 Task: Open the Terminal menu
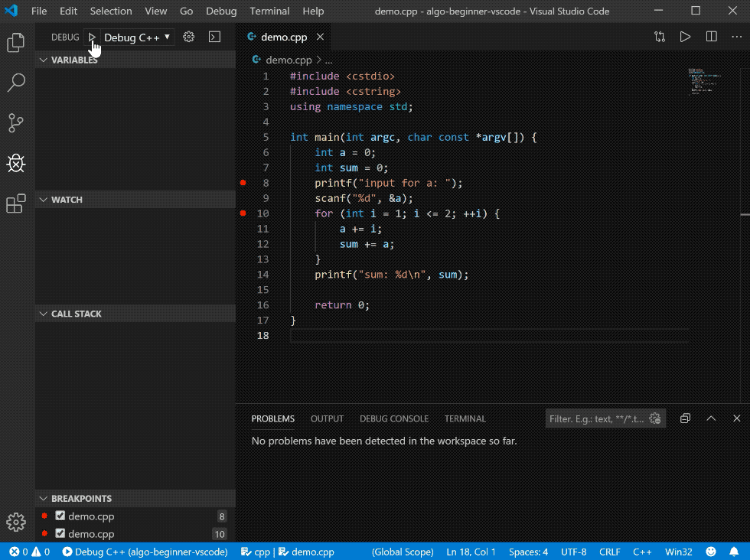[x=269, y=11]
